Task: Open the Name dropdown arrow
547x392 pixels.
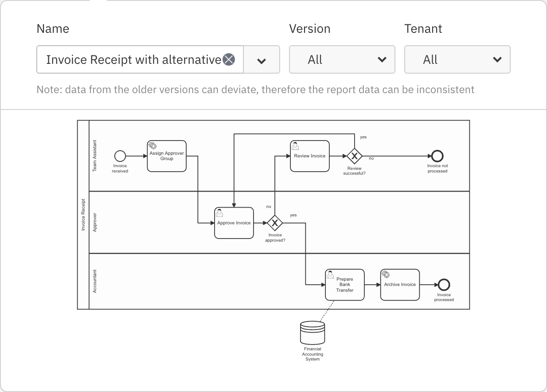Action: (x=262, y=60)
